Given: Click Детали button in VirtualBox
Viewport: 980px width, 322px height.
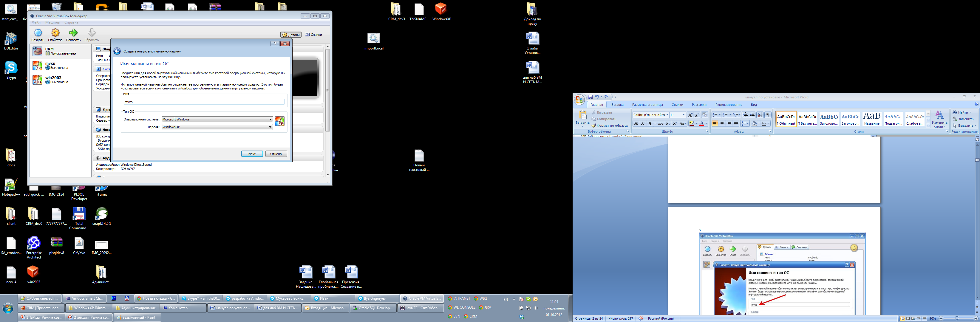Looking at the screenshot, I should point(291,35).
